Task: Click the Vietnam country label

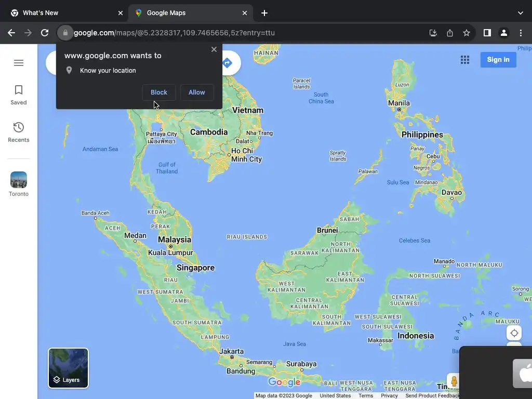Action: click(x=248, y=110)
